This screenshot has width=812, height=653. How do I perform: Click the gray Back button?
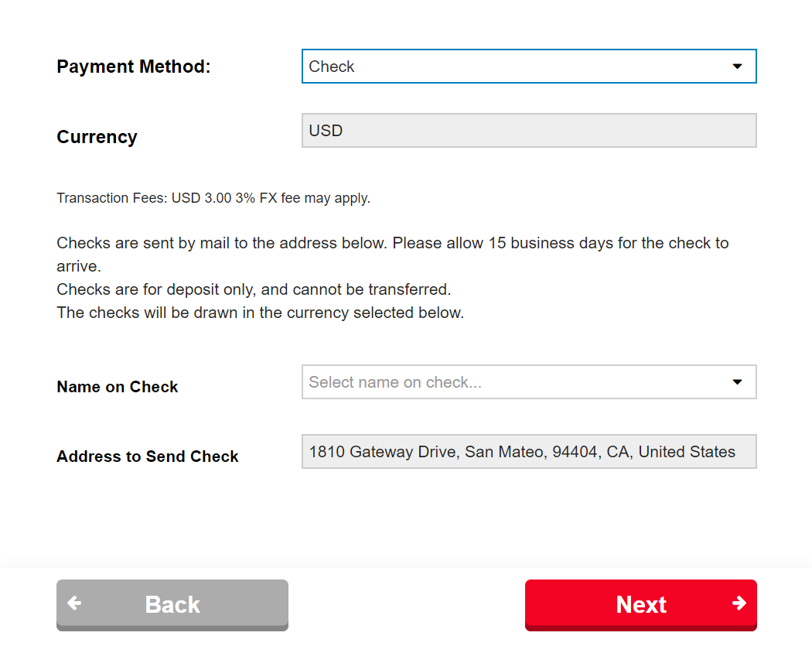172,605
